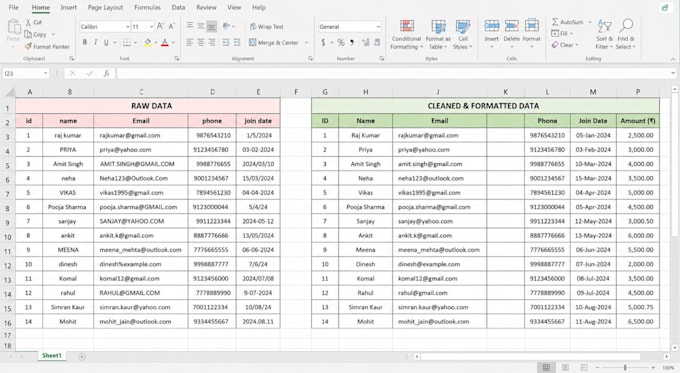Switch to the Formulas tab
The height and width of the screenshot is (373, 680).
[x=147, y=7]
